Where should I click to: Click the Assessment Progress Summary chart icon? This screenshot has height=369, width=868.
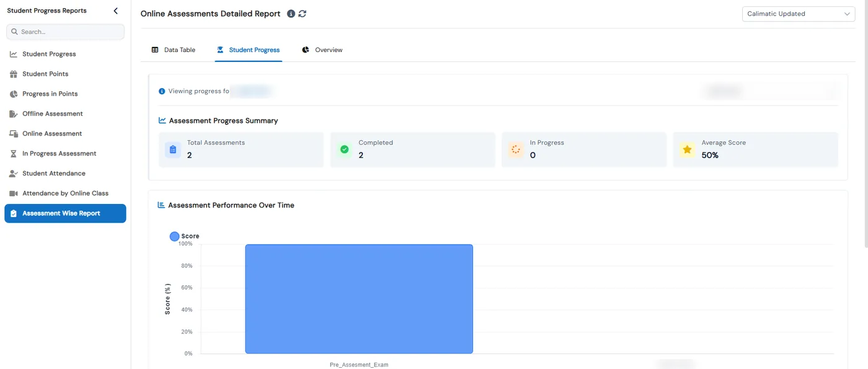click(x=162, y=120)
